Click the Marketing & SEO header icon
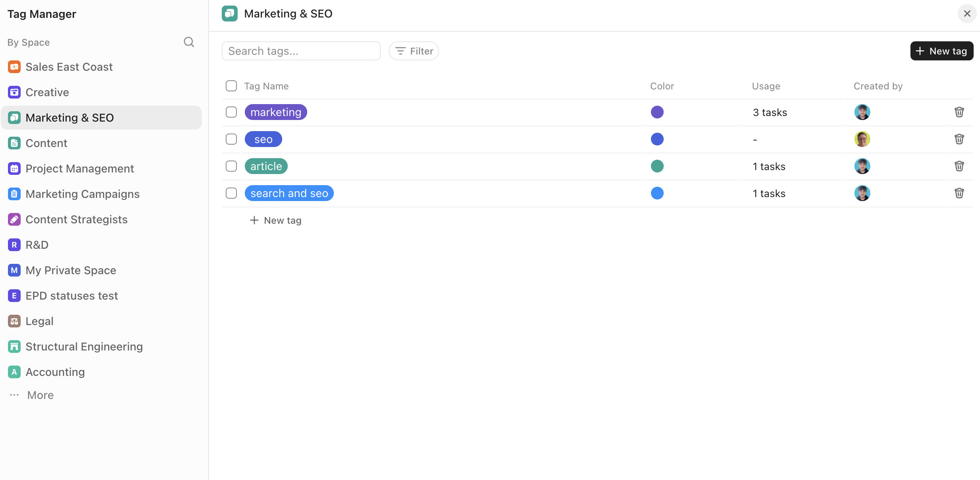Viewport: 980px width, 480px height. [230, 14]
